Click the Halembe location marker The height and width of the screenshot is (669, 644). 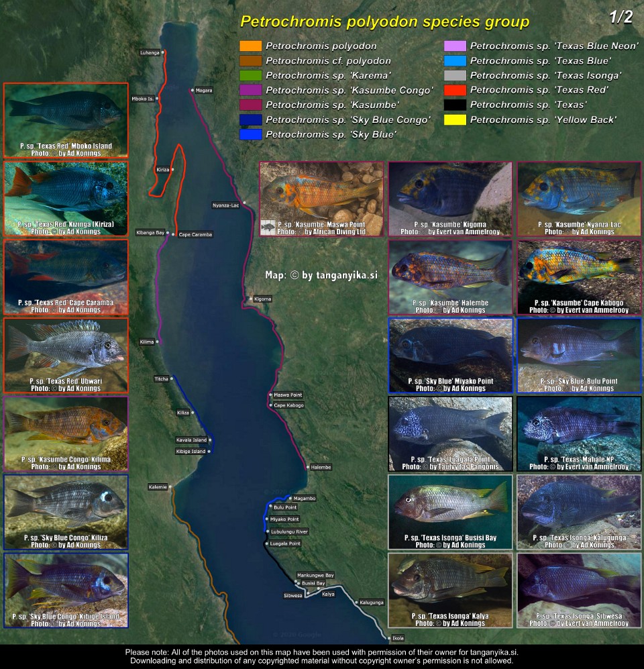307,467
